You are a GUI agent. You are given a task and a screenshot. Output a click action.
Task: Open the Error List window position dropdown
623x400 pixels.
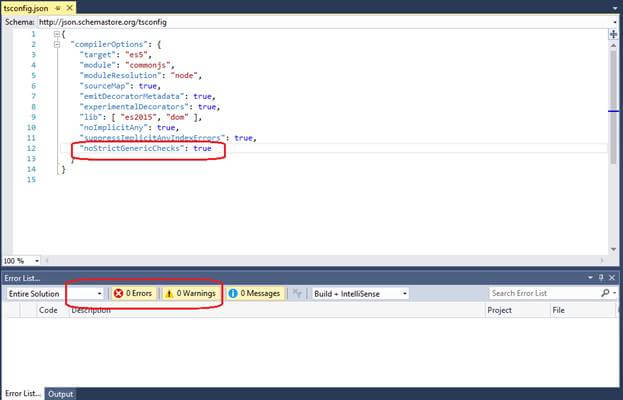click(x=590, y=278)
